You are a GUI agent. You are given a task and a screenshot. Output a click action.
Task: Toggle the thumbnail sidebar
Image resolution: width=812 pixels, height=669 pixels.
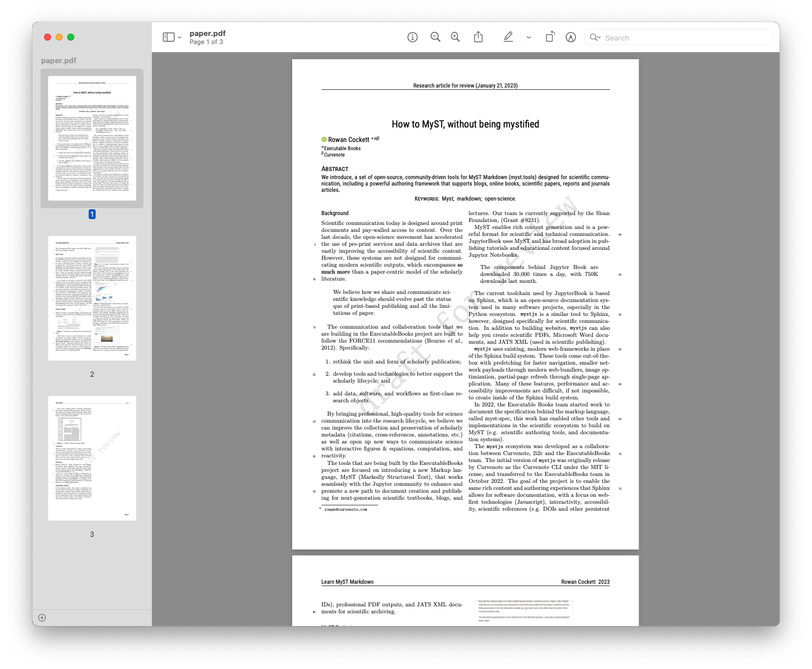point(168,37)
